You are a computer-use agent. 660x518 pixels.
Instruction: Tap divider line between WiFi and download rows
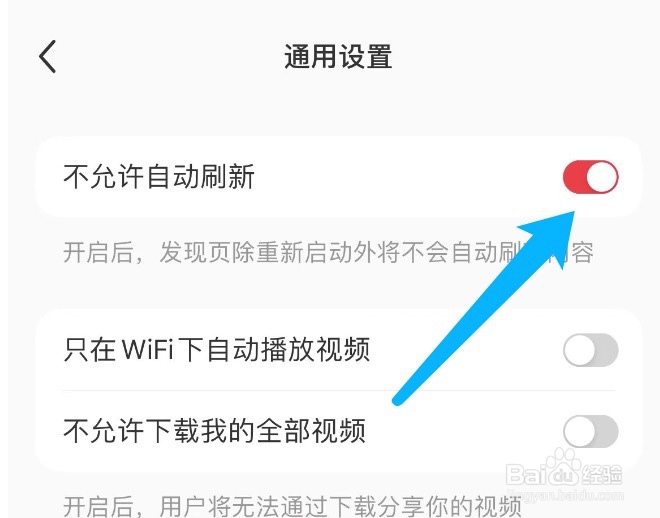point(339,390)
